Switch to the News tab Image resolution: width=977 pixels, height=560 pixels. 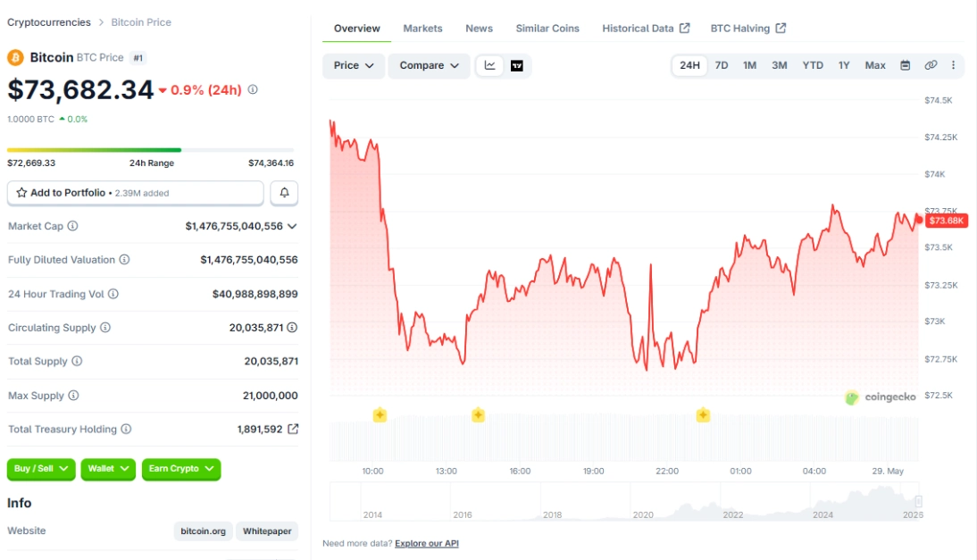479,29
